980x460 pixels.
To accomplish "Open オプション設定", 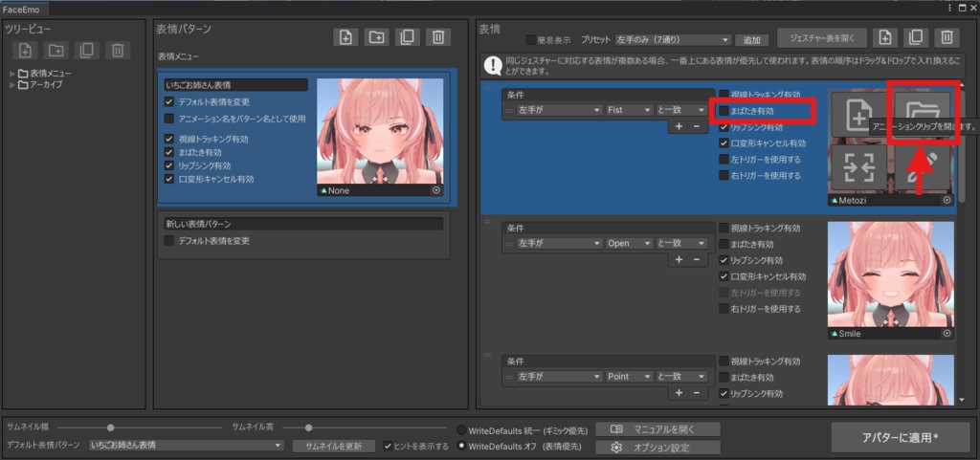I will click(657, 448).
